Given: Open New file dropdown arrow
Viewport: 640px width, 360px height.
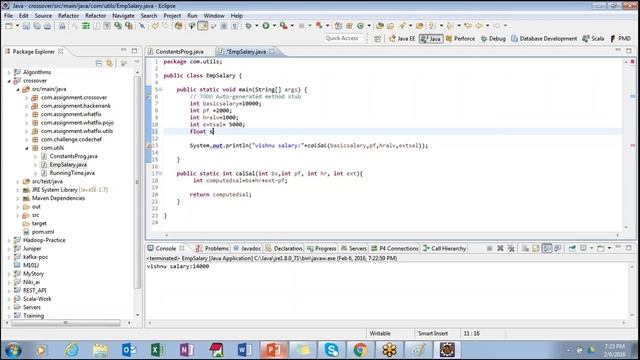Looking at the screenshot, I should (18, 26).
